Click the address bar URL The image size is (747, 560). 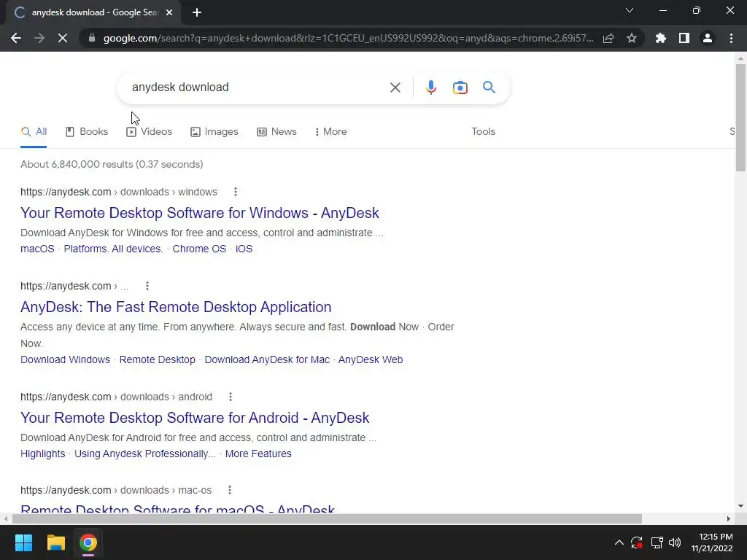pos(348,38)
